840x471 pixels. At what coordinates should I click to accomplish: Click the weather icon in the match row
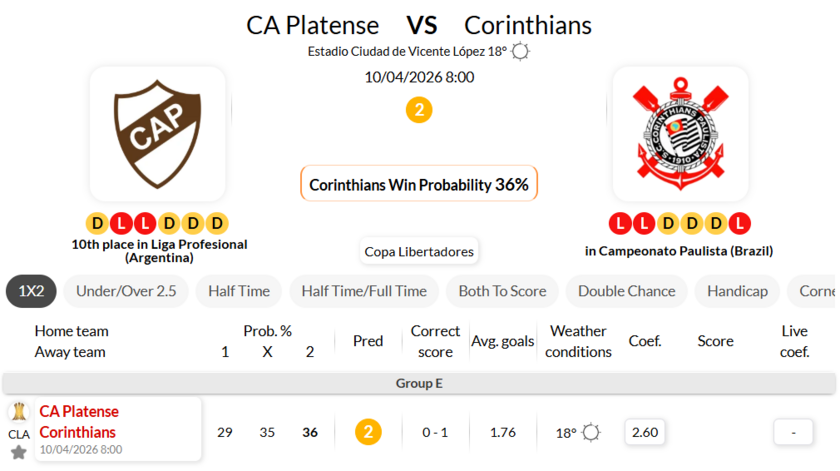(x=591, y=432)
